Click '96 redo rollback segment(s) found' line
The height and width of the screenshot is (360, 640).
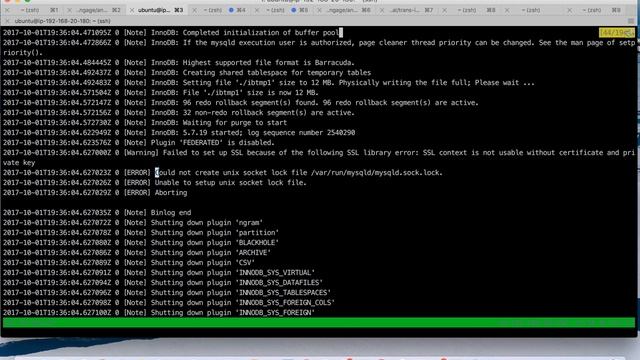pos(240,102)
